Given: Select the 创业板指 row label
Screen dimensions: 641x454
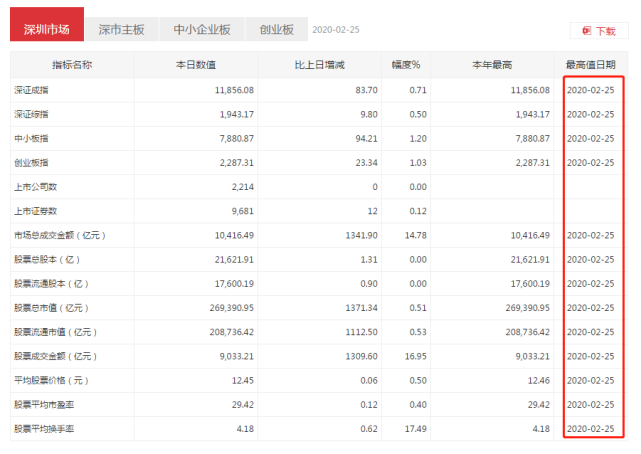Looking at the screenshot, I should (x=31, y=163).
